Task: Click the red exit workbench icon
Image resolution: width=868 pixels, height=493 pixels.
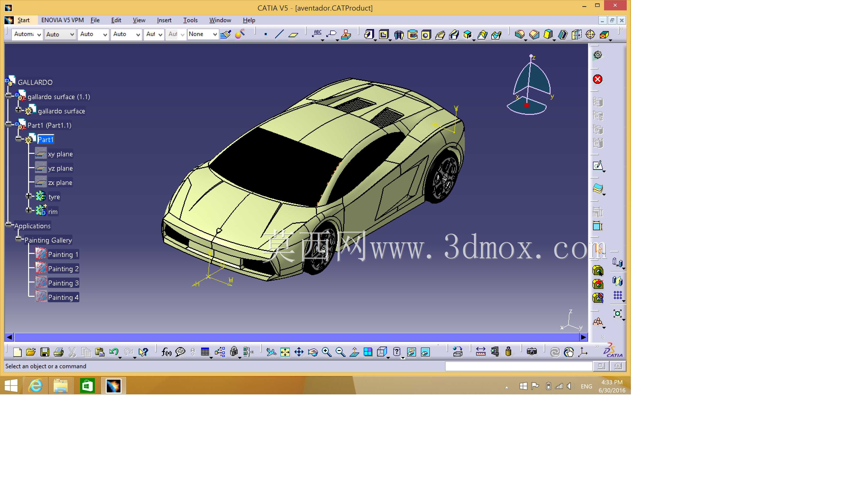Action: [x=597, y=79]
